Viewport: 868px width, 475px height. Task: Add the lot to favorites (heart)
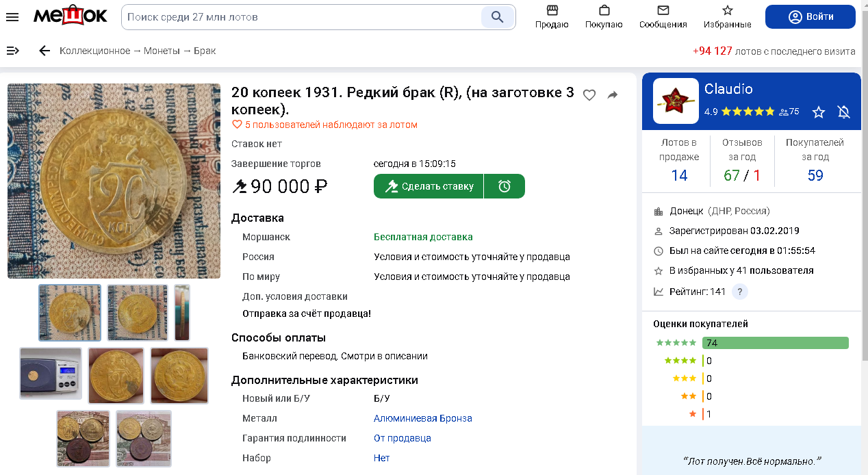[x=589, y=95]
